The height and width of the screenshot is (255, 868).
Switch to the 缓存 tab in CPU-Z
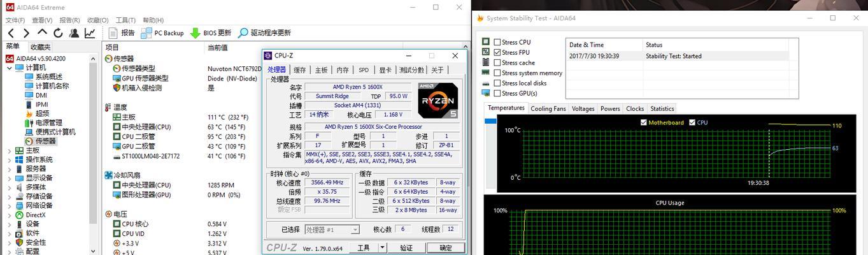click(x=300, y=70)
